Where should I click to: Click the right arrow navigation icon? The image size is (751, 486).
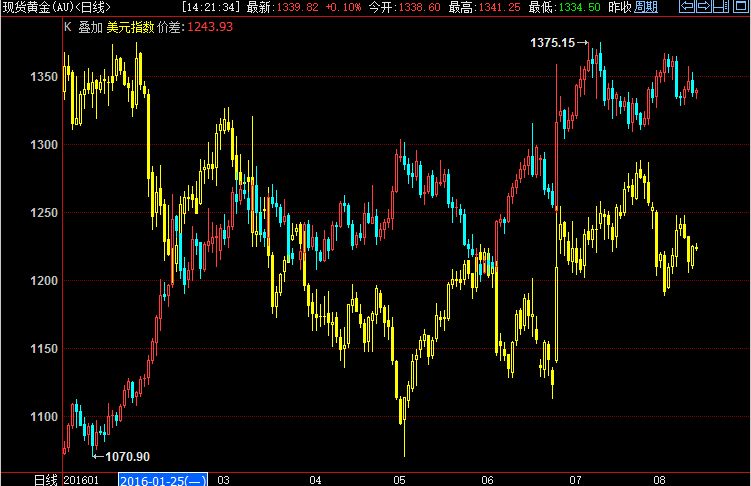[x=703, y=6]
